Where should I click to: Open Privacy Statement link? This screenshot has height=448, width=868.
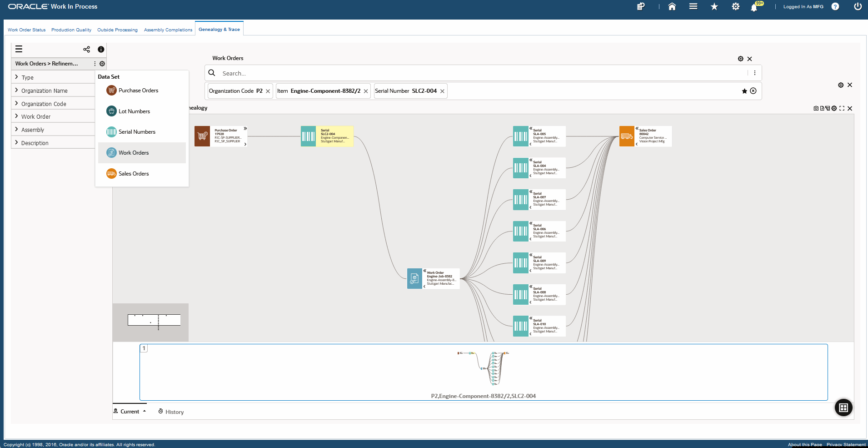[846, 444]
